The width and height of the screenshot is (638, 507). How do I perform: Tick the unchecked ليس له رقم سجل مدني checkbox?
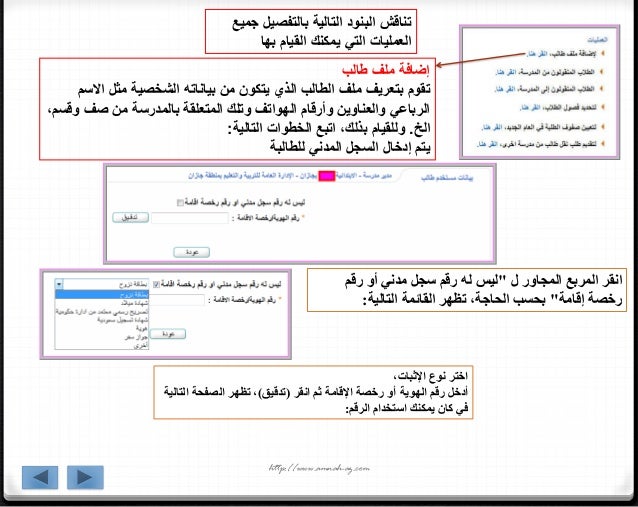(x=180, y=202)
